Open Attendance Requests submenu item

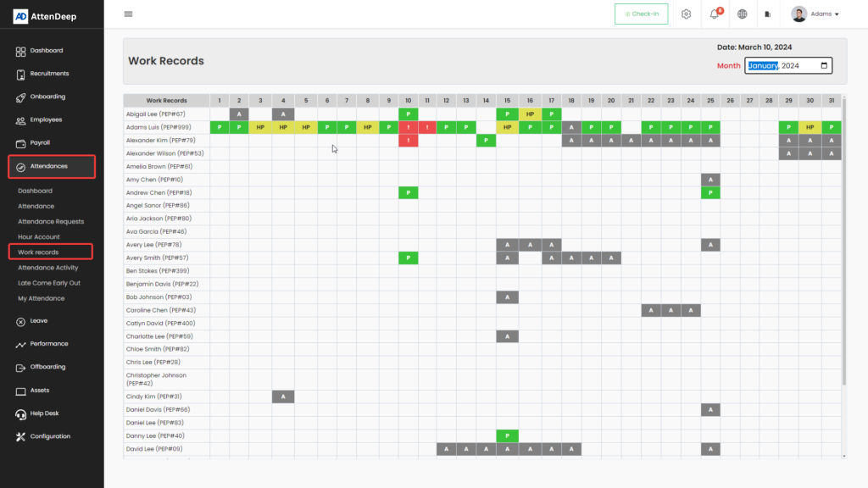pyautogui.click(x=51, y=222)
